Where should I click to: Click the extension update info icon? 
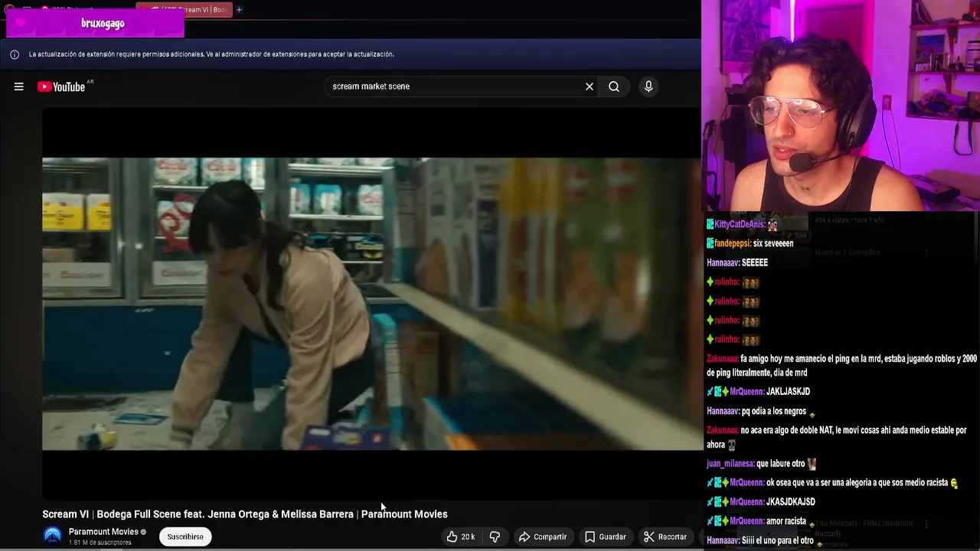click(x=15, y=54)
